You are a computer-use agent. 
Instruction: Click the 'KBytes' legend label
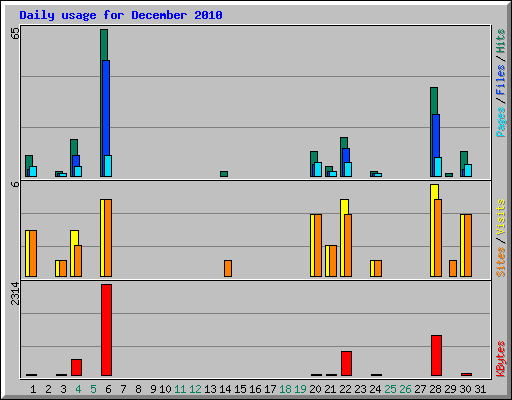(x=500, y=359)
